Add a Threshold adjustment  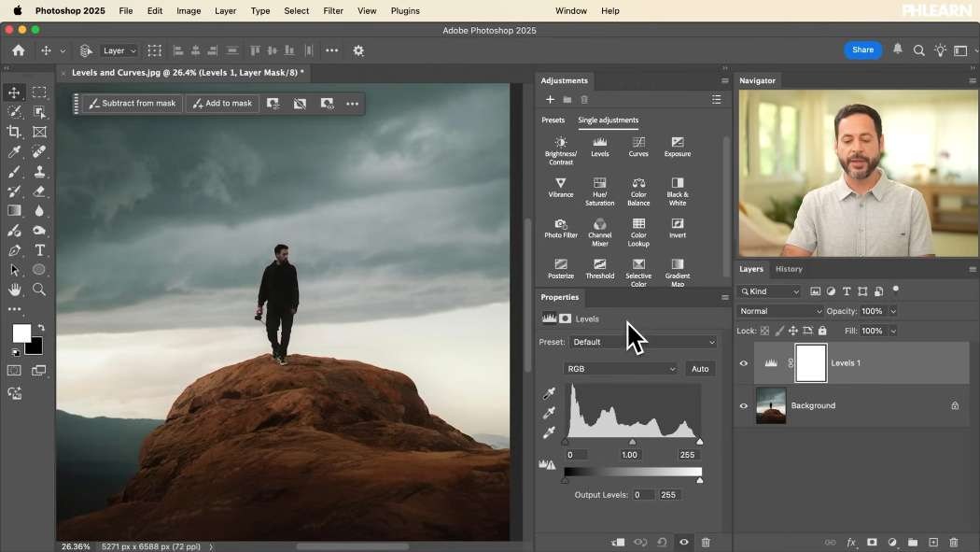tap(599, 269)
